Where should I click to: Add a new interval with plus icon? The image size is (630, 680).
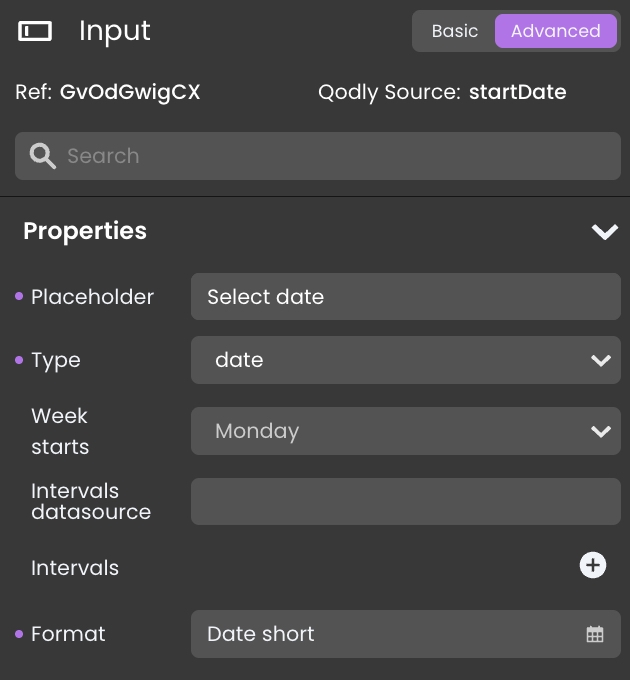[593, 565]
